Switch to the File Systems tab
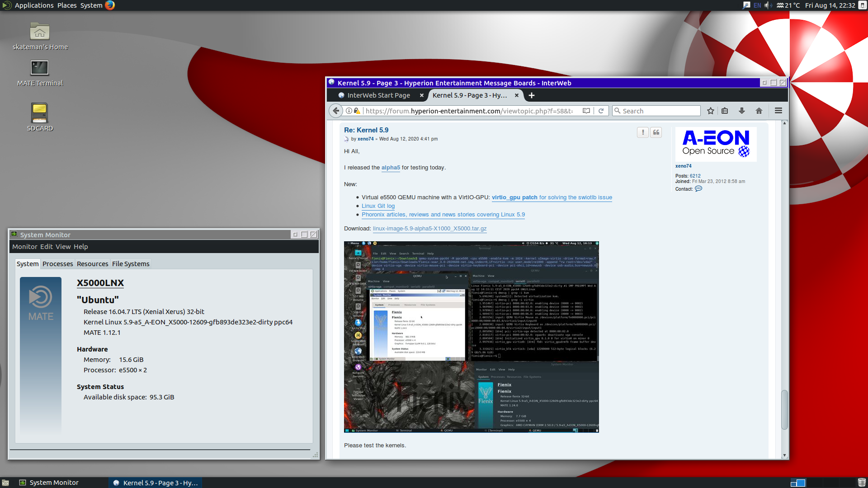 pos(131,264)
